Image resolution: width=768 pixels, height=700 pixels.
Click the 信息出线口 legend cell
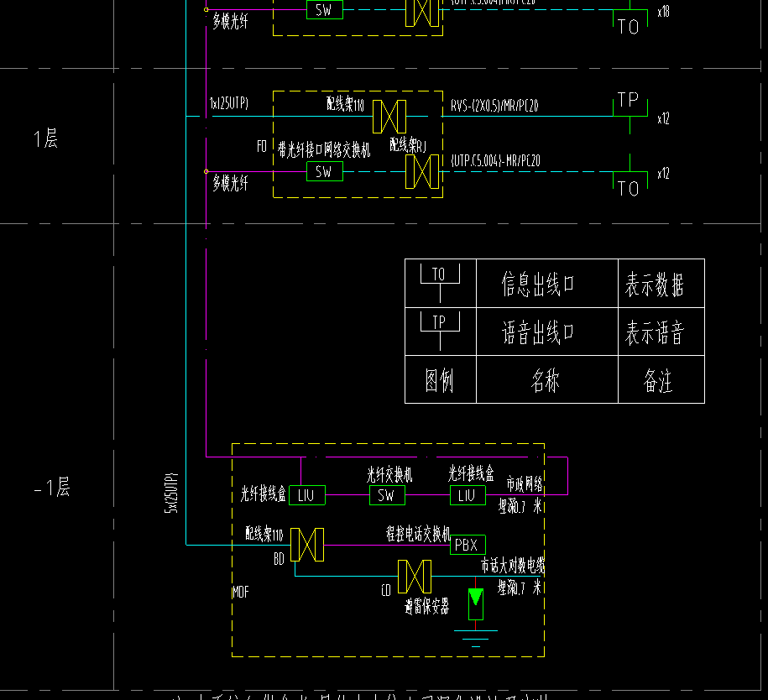pyautogui.click(x=547, y=283)
